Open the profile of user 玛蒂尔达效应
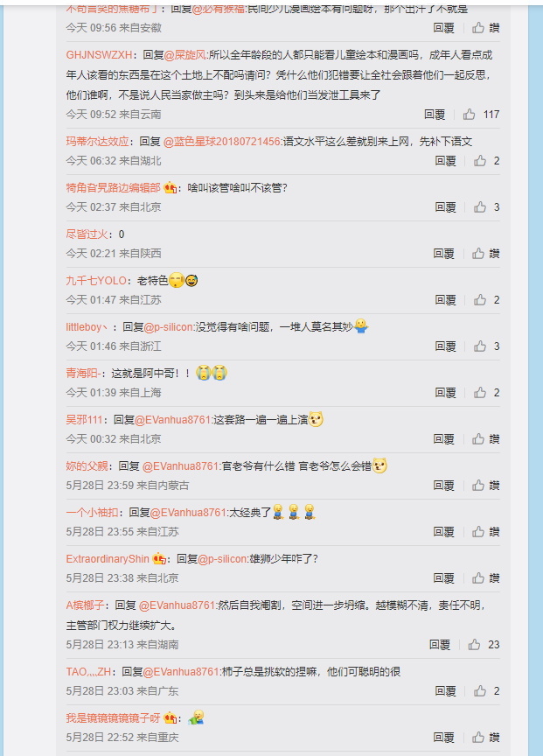543x756 pixels. coord(97,141)
